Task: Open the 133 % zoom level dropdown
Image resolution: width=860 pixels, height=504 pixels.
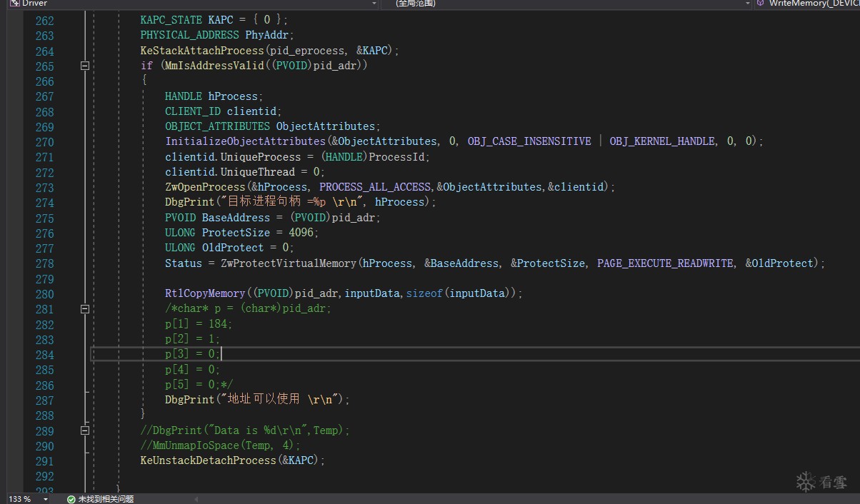Action: (46, 499)
